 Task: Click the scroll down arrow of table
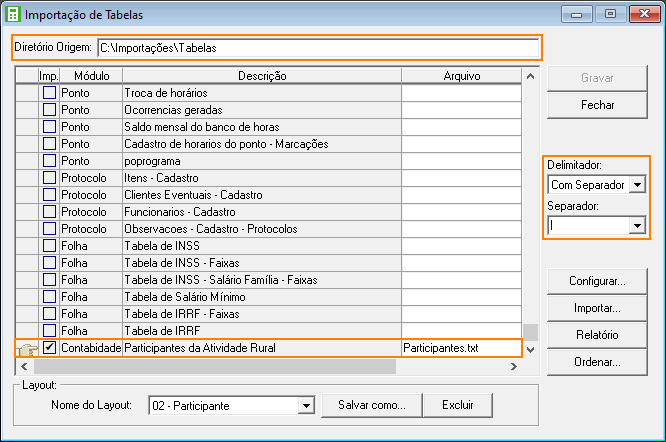pyautogui.click(x=530, y=350)
